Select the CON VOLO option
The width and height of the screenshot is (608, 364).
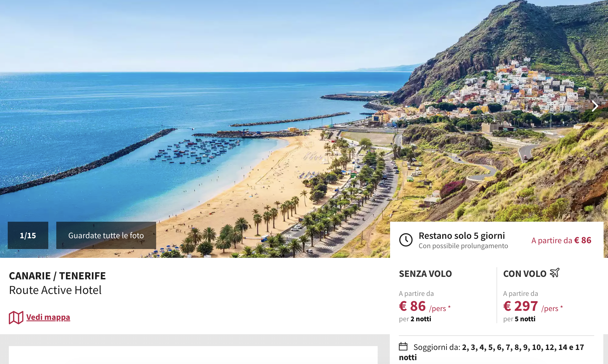click(525, 274)
